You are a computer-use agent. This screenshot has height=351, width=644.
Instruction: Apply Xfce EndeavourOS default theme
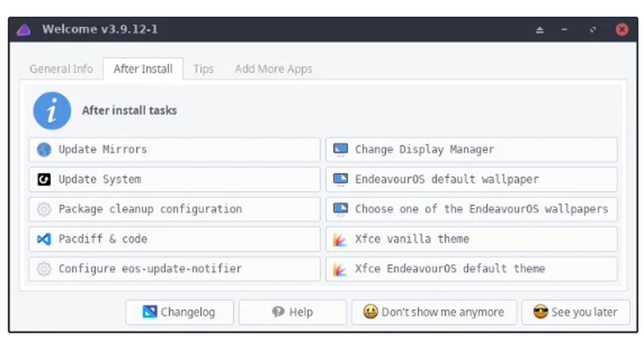pos(471,269)
